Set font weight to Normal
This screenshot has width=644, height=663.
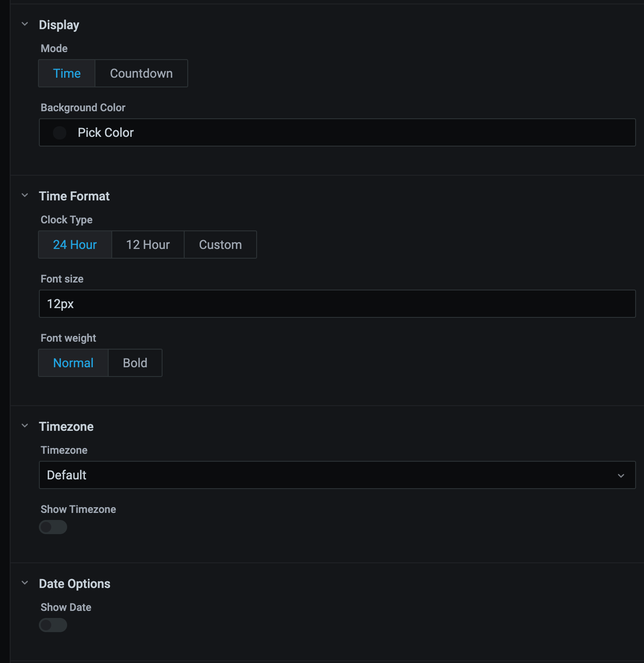coord(73,363)
